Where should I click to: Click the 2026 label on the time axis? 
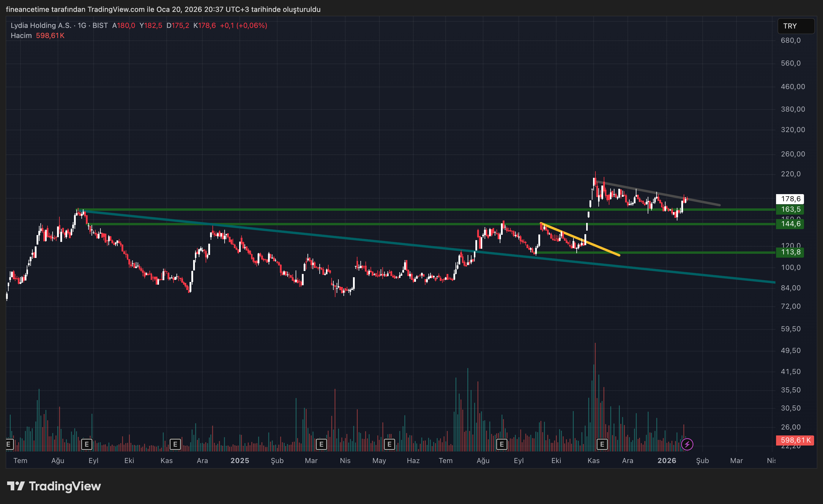pos(667,461)
